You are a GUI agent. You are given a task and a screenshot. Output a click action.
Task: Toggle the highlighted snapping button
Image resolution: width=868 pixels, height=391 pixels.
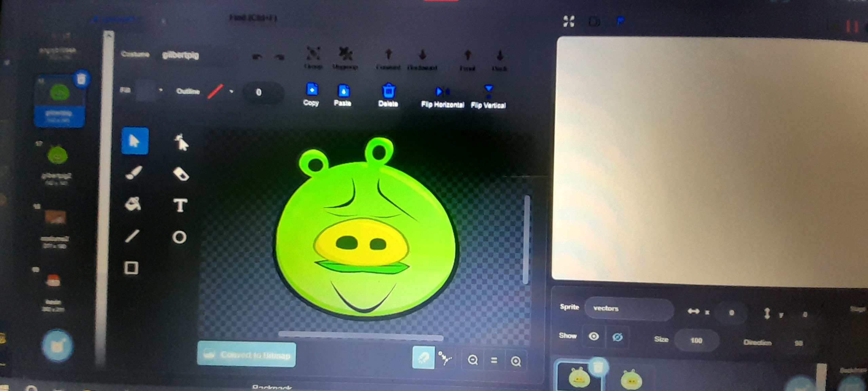[423, 357]
